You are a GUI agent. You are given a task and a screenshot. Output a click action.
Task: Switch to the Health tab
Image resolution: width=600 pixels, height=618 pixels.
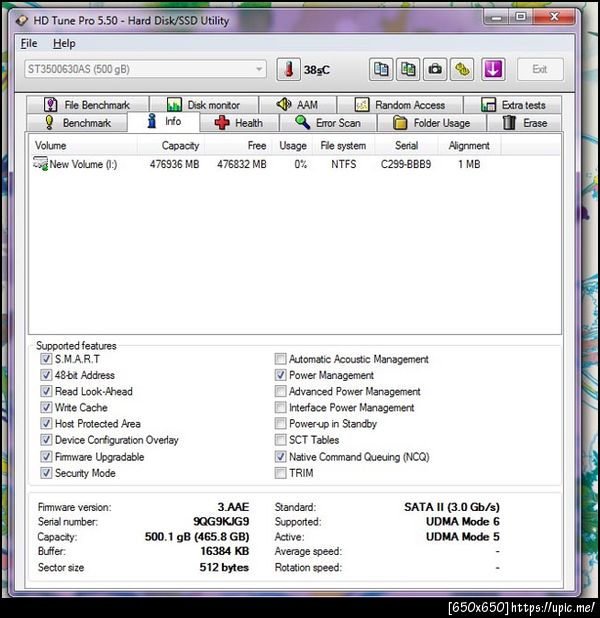239,123
